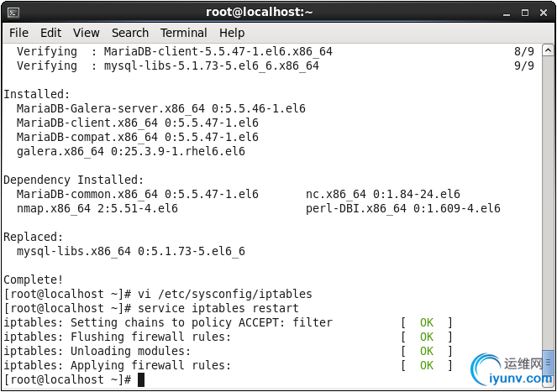Minimize the terminal window
Image resolution: width=557 pixels, height=392 pixels.
(x=507, y=13)
